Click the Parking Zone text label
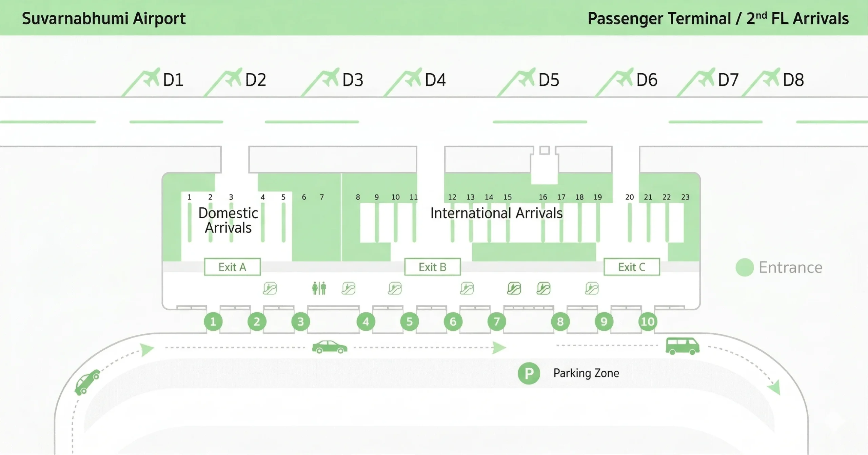 586,373
